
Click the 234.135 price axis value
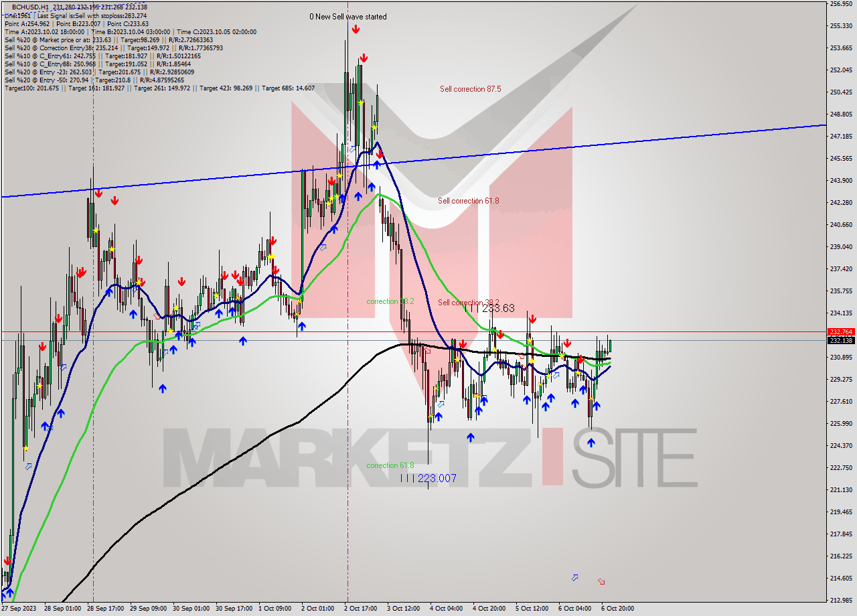pyautogui.click(x=841, y=313)
